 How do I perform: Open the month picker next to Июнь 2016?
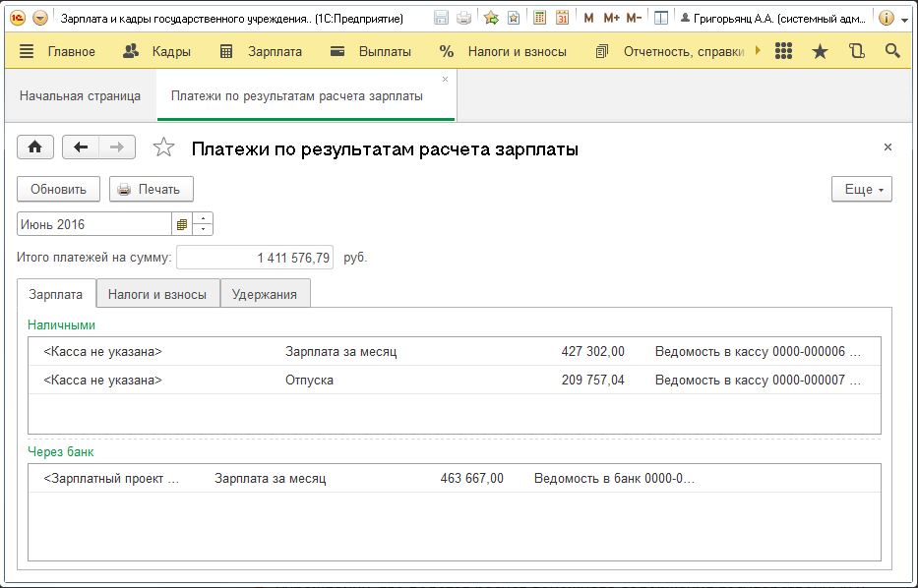coord(182,224)
